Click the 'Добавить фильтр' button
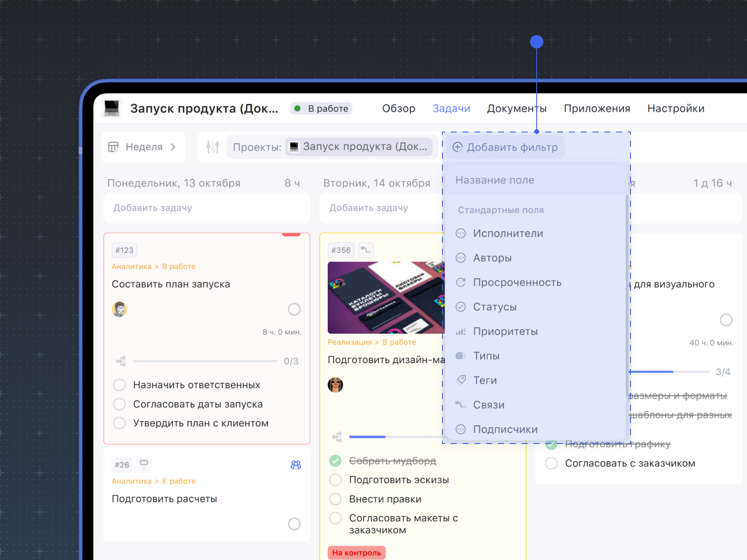Image resolution: width=747 pixels, height=560 pixels. coord(505,148)
